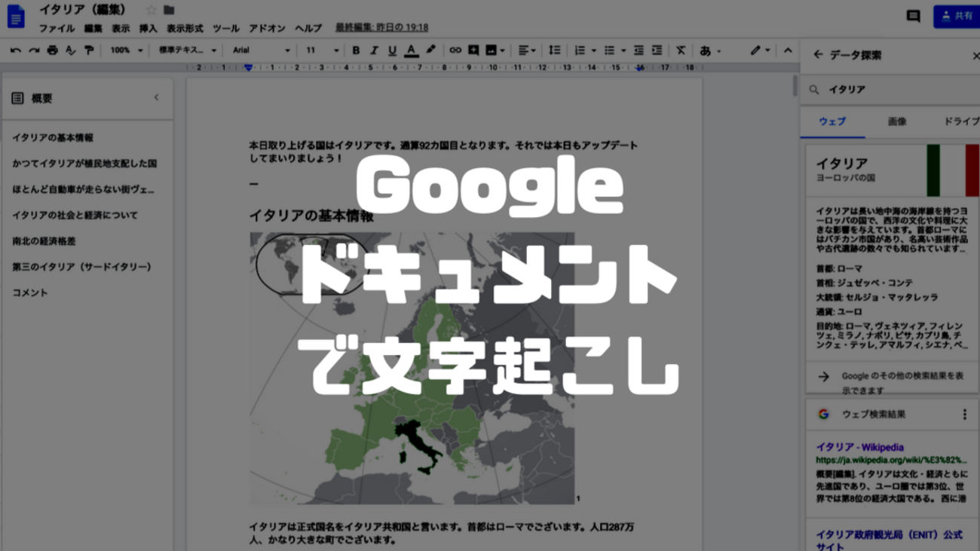Star the イタリア document
The width and height of the screenshot is (980, 551).
pyautogui.click(x=151, y=10)
